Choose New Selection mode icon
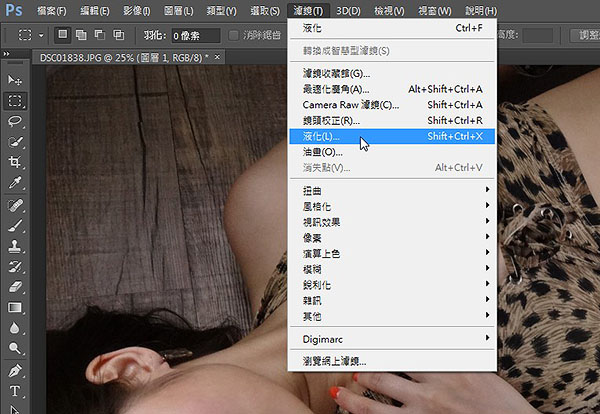The width and height of the screenshot is (600, 414). tap(62, 35)
